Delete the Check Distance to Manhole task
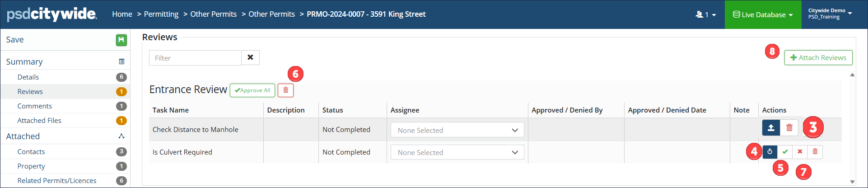The height and width of the screenshot is (188, 868). [x=789, y=128]
